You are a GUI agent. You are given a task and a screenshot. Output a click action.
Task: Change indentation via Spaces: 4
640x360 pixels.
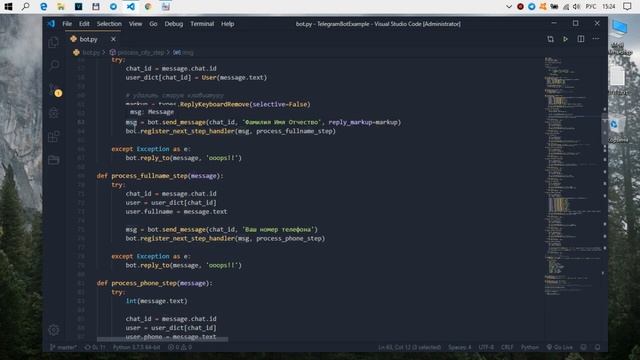(460, 347)
